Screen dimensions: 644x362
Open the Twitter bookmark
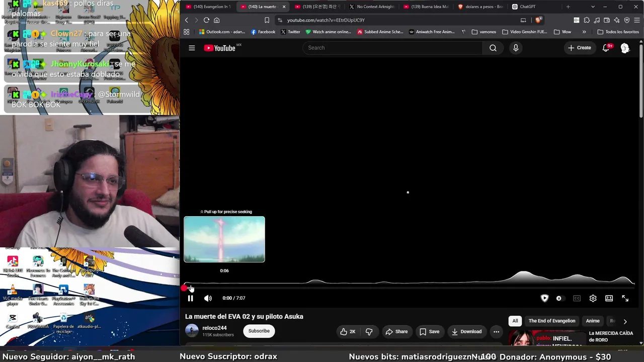pos(290,32)
